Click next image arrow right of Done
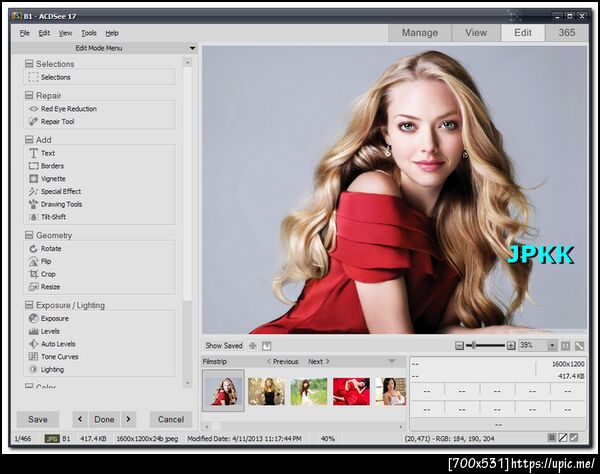Viewport: 600px width, 474px height. (x=129, y=419)
